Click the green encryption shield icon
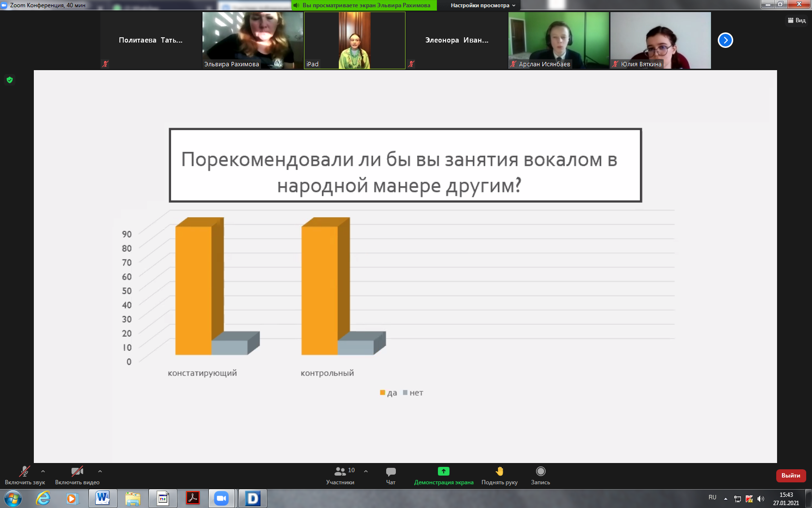Screen dimensions: 812x508 [x=10, y=80]
